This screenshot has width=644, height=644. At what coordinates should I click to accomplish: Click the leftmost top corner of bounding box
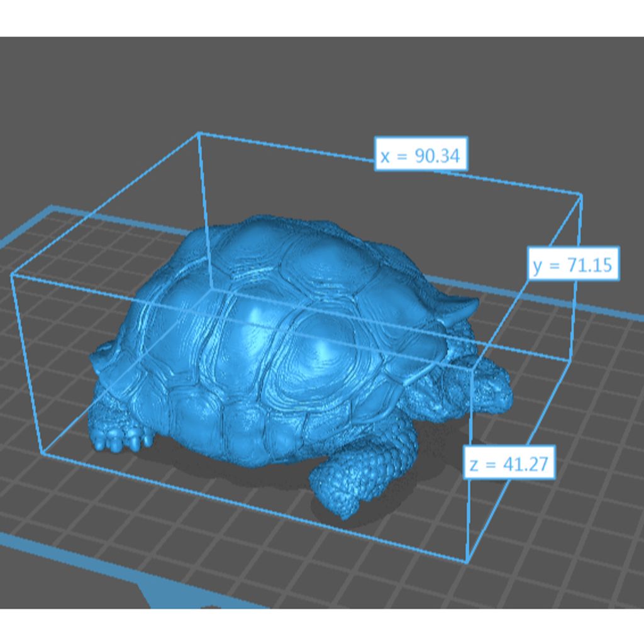tap(12, 275)
